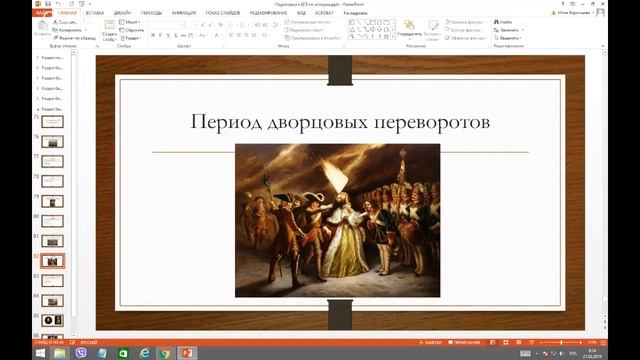Toggle bold formatting (Ж)
Image resolution: width=640 pixels, height=360 pixels.
[x=153, y=36]
